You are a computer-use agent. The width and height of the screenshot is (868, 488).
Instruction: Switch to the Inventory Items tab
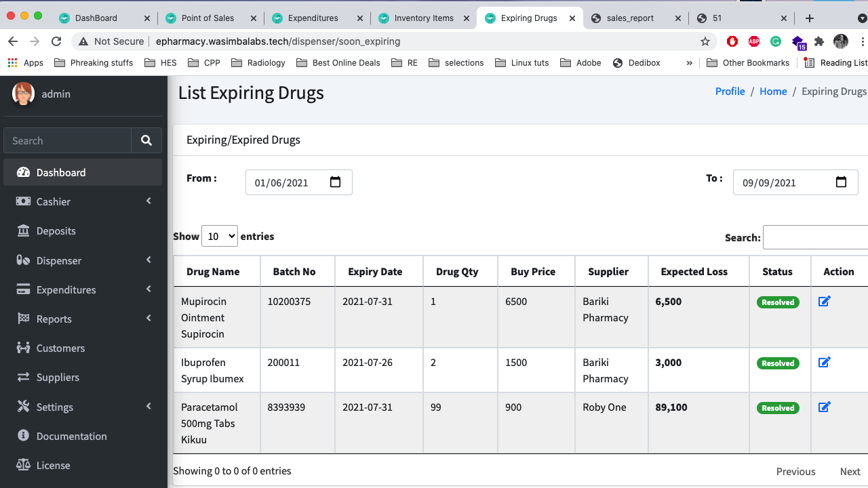point(423,18)
